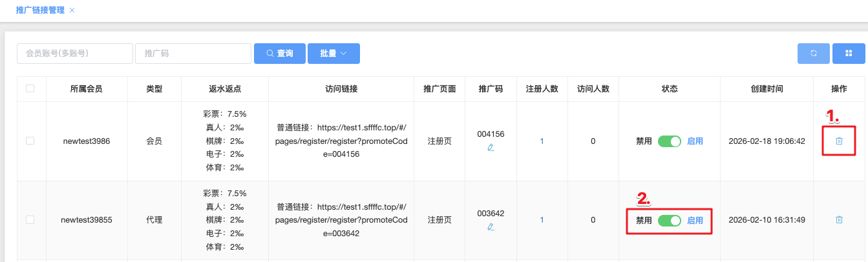Click trash icon for newtest39855 row

(x=839, y=219)
